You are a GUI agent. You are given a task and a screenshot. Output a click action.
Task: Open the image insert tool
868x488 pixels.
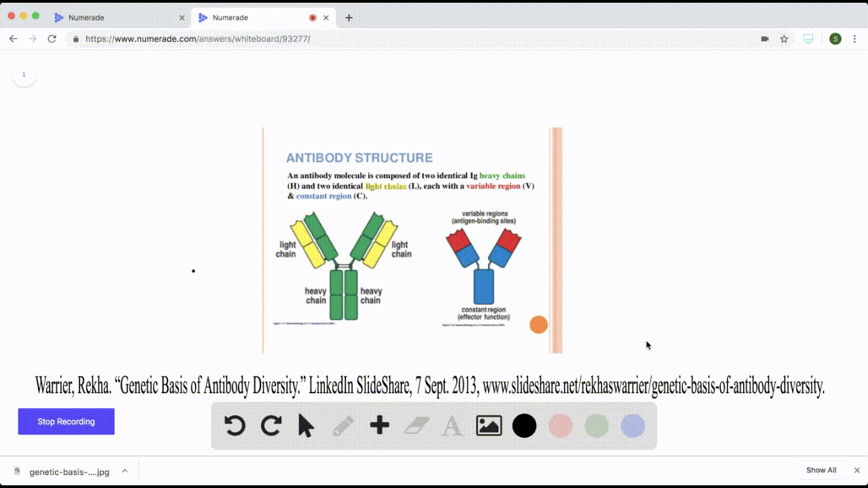(488, 426)
